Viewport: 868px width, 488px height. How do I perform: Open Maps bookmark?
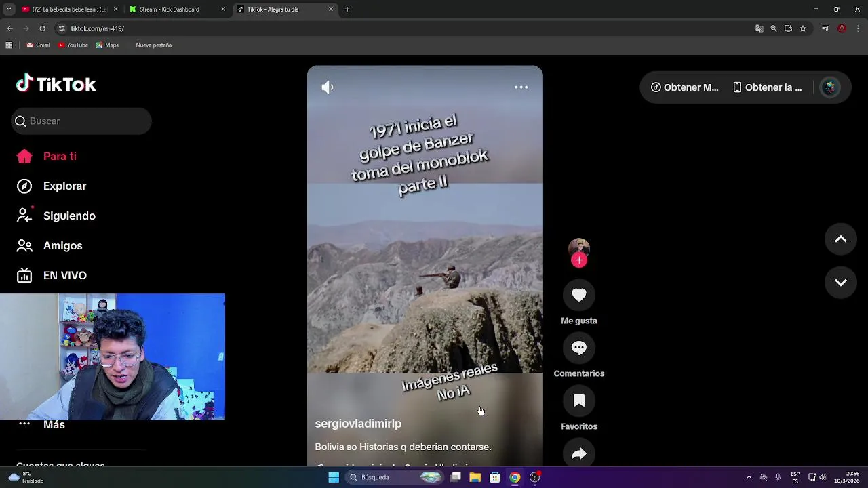coord(107,45)
